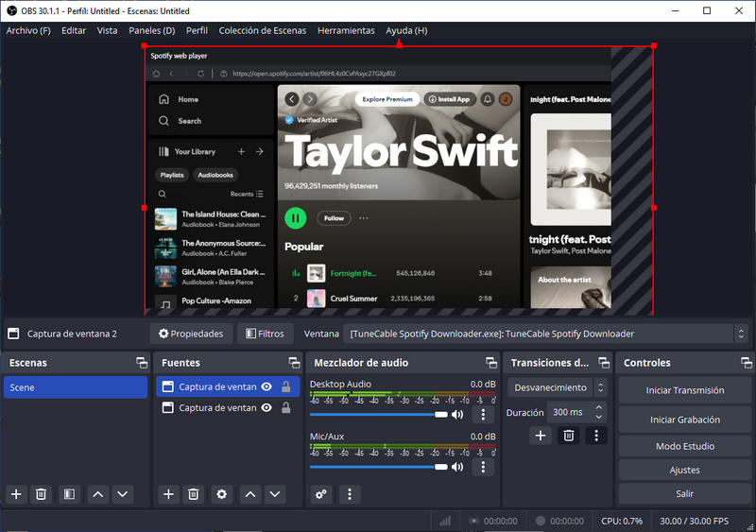The width and height of the screenshot is (756, 532).
Task: Click Follow button in Spotify preview
Action: pyautogui.click(x=334, y=218)
